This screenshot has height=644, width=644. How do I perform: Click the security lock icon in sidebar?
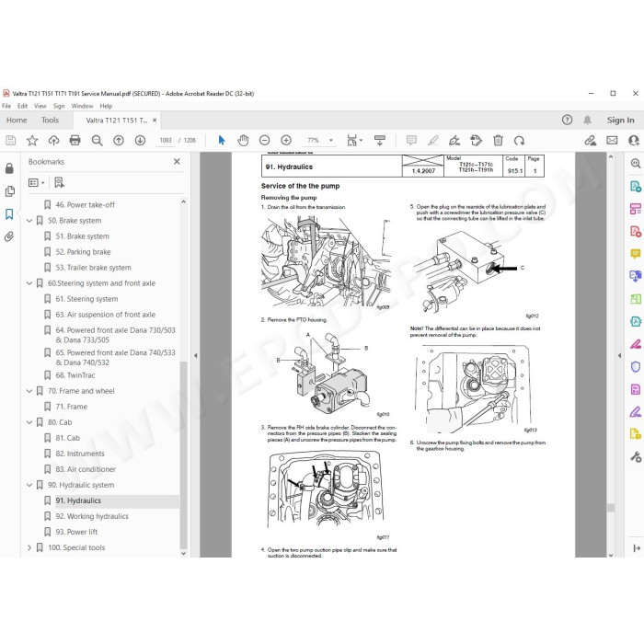click(9, 168)
